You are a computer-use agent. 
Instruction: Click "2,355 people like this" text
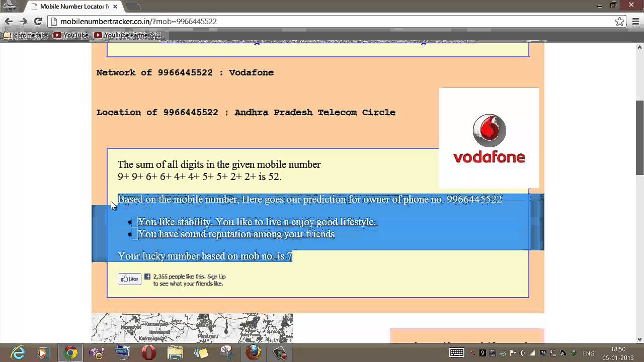pyautogui.click(x=179, y=277)
